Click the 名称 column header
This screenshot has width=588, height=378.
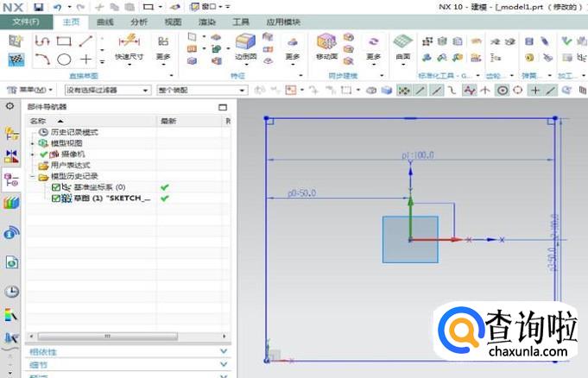(39, 121)
